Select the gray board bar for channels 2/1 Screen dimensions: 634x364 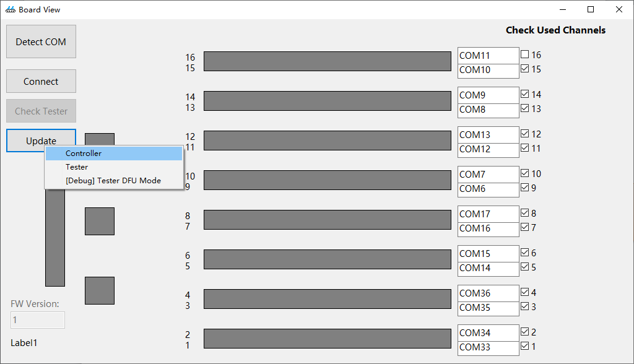[327, 339]
